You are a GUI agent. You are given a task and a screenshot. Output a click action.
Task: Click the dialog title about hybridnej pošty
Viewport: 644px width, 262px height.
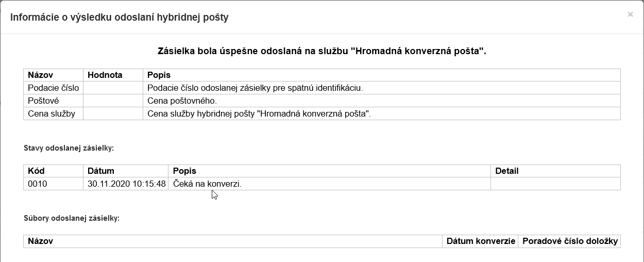click(120, 18)
